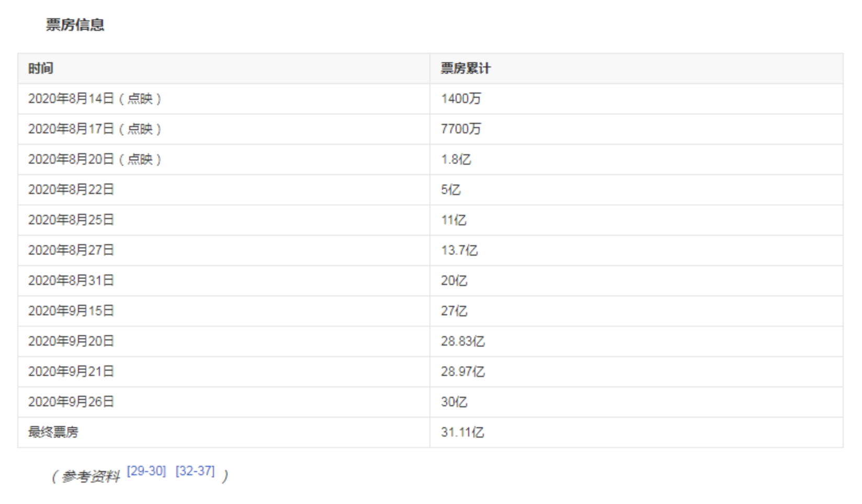Select the 最终票房 row label

coord(224,432)
